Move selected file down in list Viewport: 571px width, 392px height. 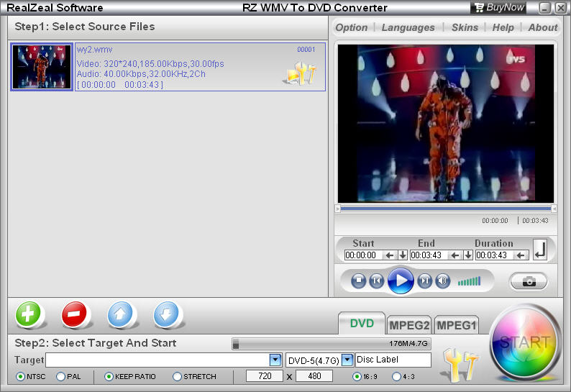[x=166, y=314]
